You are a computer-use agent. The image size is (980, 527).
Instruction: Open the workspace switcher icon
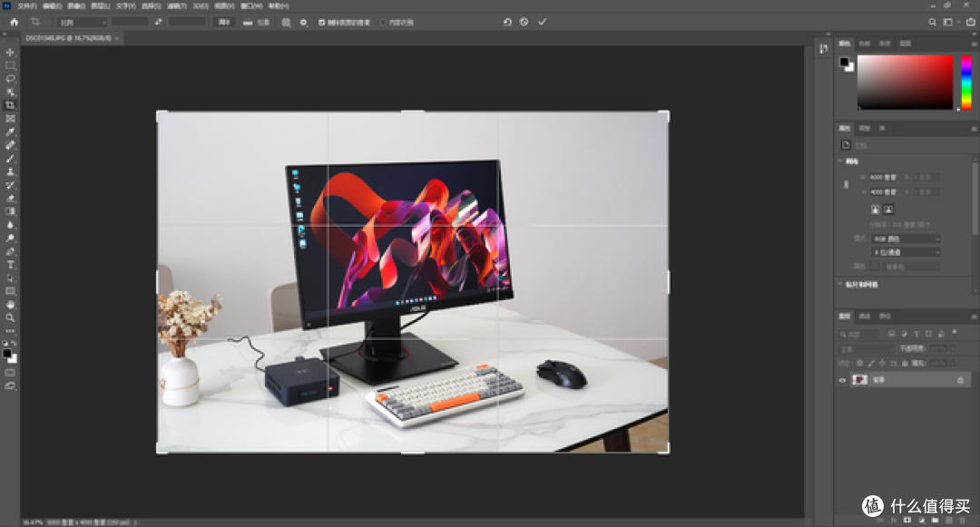(x=948, y=22)
